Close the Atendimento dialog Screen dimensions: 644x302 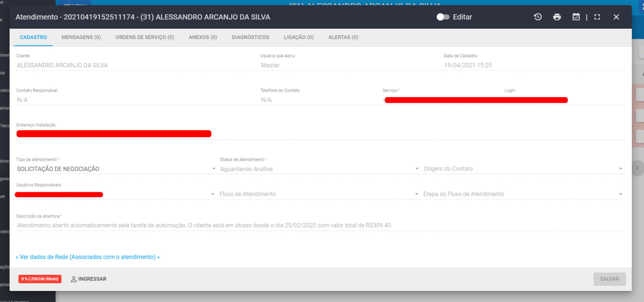(x=616, y=17)
